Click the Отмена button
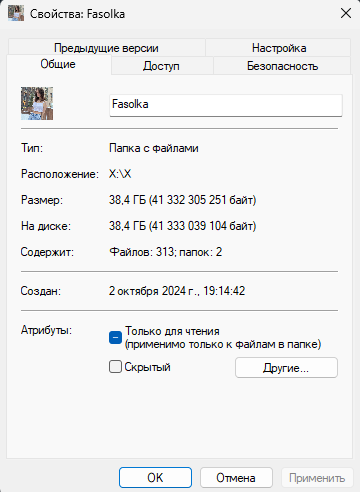The width and height of the screenshot is (360, 492). point(236,478)
